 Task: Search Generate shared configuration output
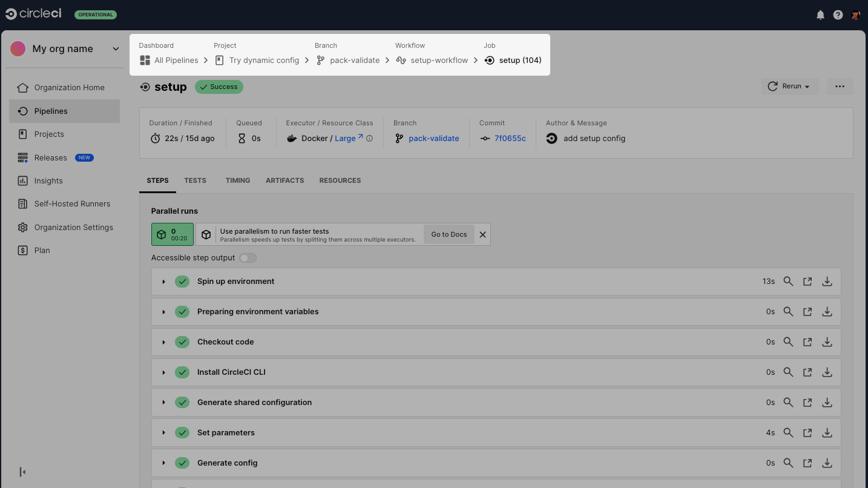788,403
